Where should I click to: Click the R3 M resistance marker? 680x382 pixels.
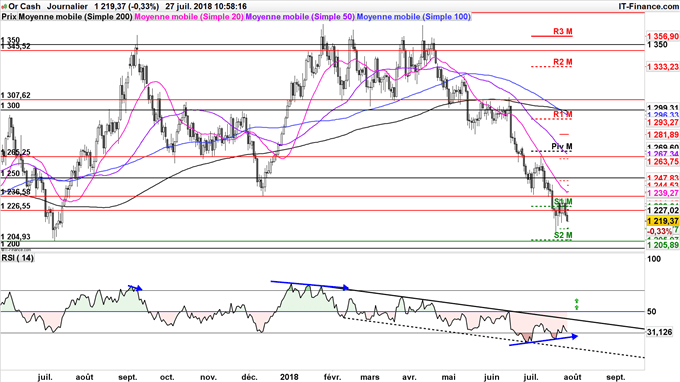coord(562,32)
